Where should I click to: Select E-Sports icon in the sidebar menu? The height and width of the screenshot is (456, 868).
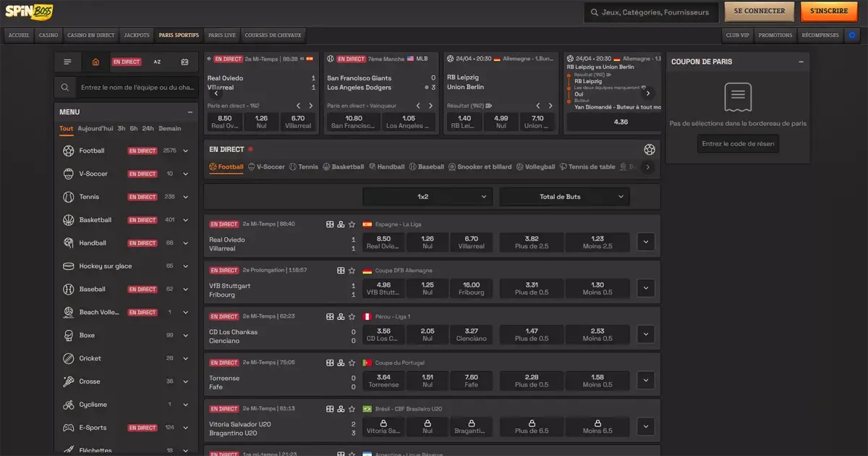click(x=68, y=428)
